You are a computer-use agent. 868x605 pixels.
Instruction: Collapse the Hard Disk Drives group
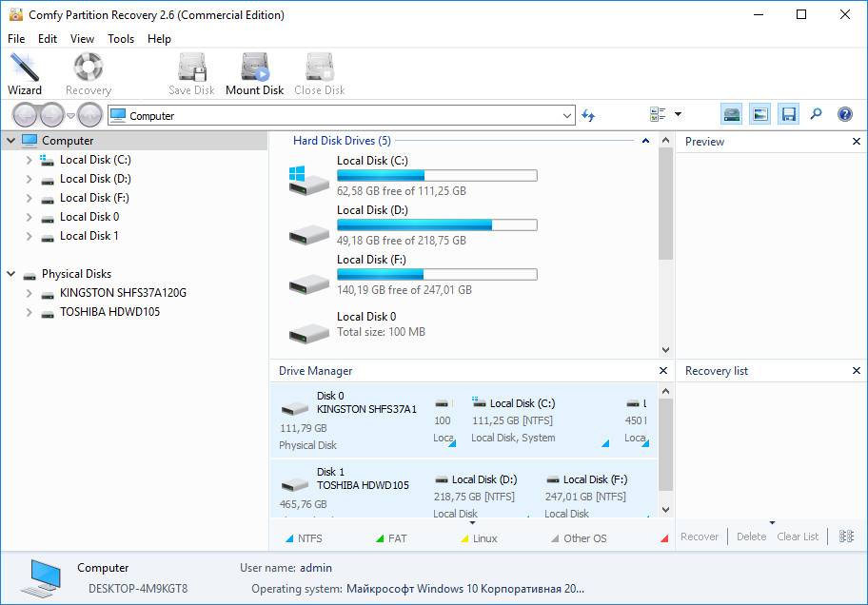point(645,141)
